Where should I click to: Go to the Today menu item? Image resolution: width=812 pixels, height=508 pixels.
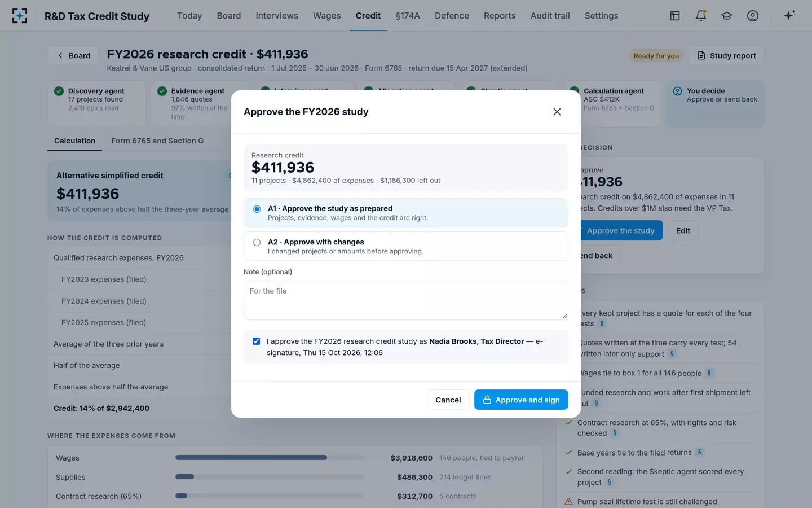tap(189, 16)
